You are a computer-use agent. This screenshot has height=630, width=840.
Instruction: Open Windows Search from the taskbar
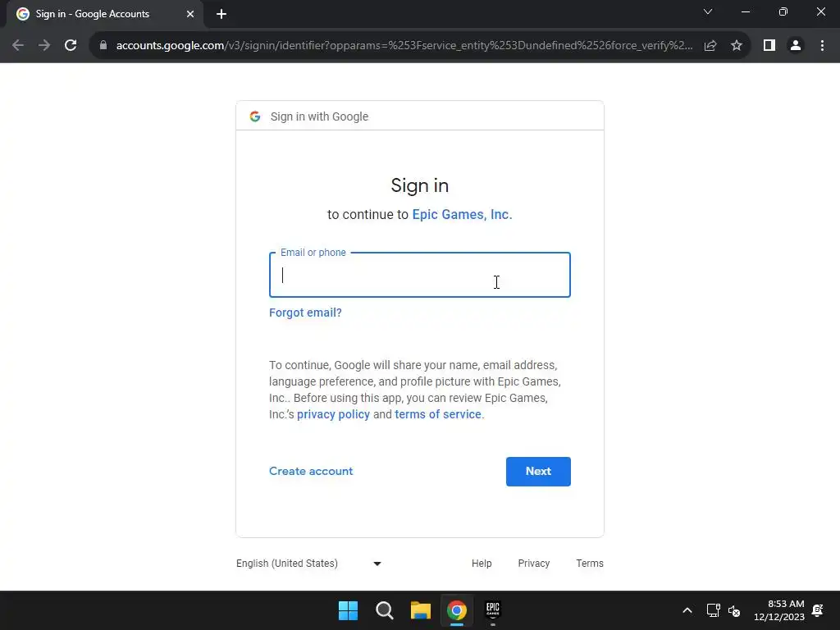[x=385, y=610]
